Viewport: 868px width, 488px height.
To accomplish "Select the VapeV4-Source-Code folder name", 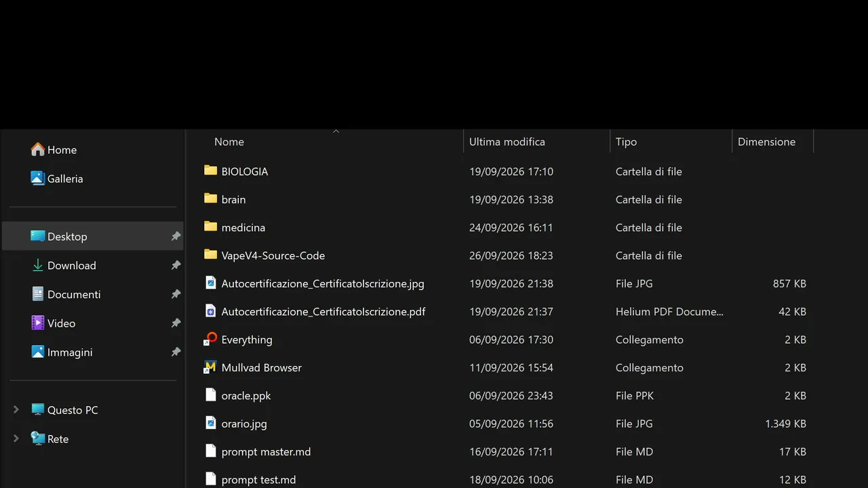I will [x=273, y=256].
